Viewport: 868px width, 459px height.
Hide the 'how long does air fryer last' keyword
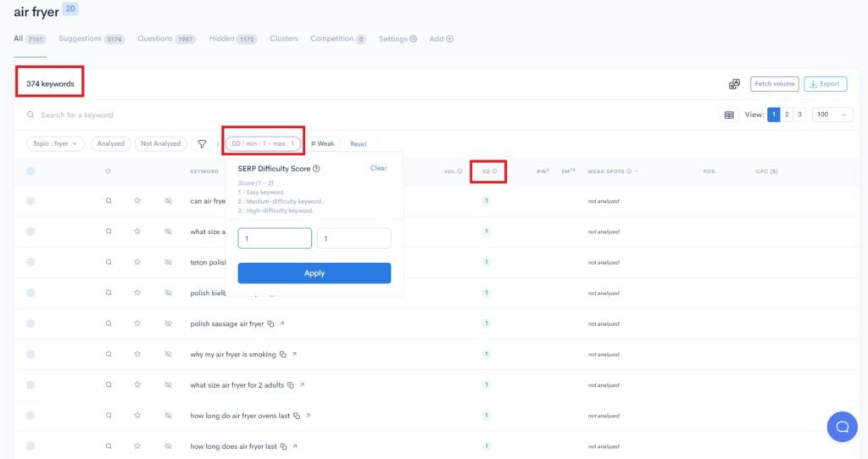168,445
